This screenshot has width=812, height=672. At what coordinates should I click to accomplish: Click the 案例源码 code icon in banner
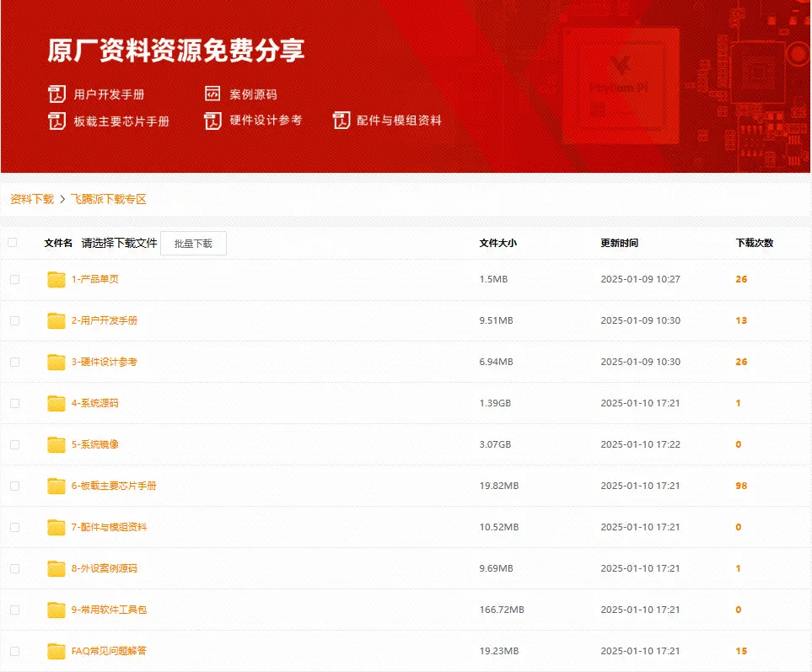(212, 94)
